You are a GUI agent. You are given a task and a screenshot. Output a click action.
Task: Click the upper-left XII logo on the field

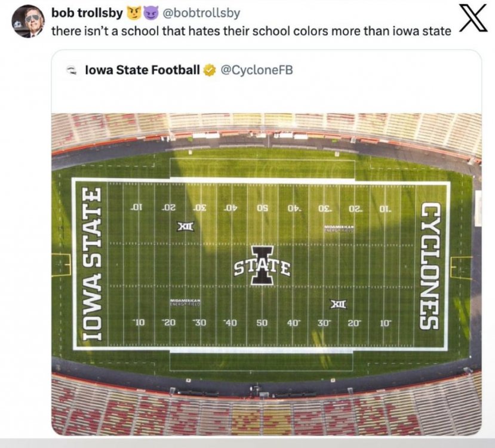click(x=186, y=227)
